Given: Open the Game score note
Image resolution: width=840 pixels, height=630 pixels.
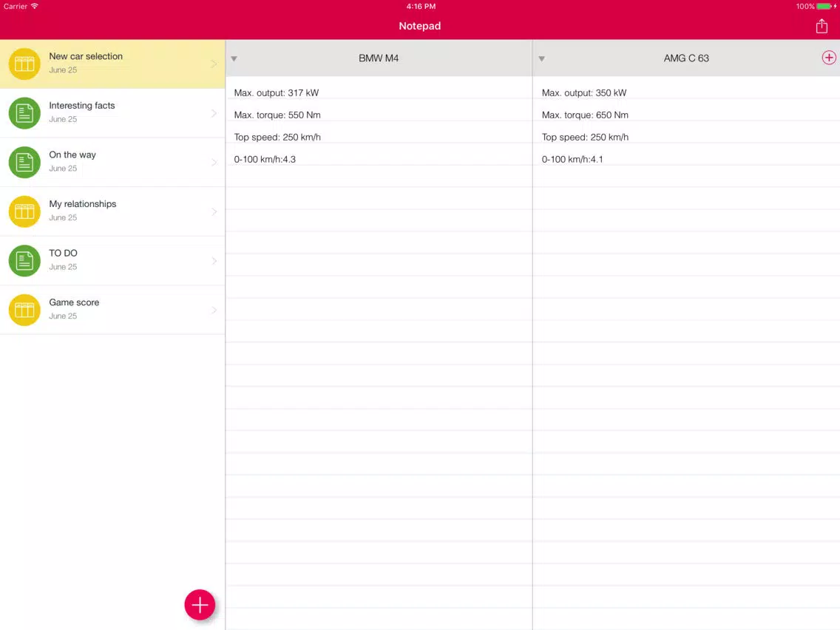Looking at the screenshot, I should (x=112, y=310).
